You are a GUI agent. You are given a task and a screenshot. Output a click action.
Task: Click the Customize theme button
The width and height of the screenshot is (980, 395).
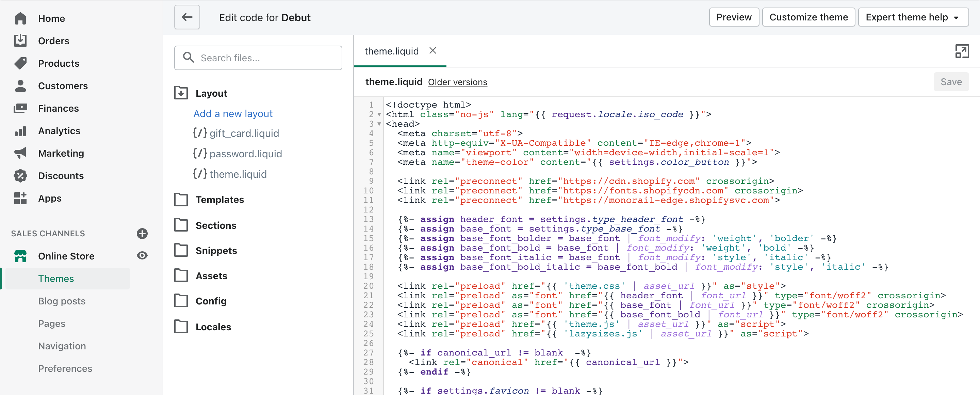pos(808,17)
